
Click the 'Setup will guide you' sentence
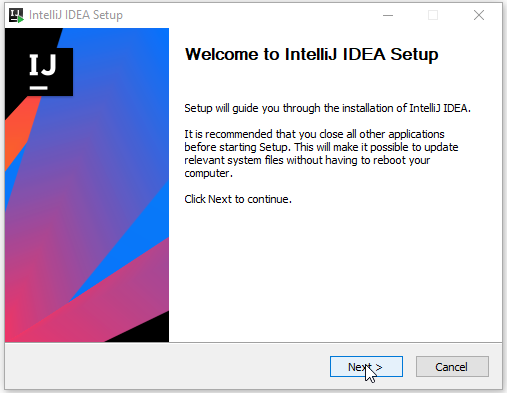click(x=327, y=108)
